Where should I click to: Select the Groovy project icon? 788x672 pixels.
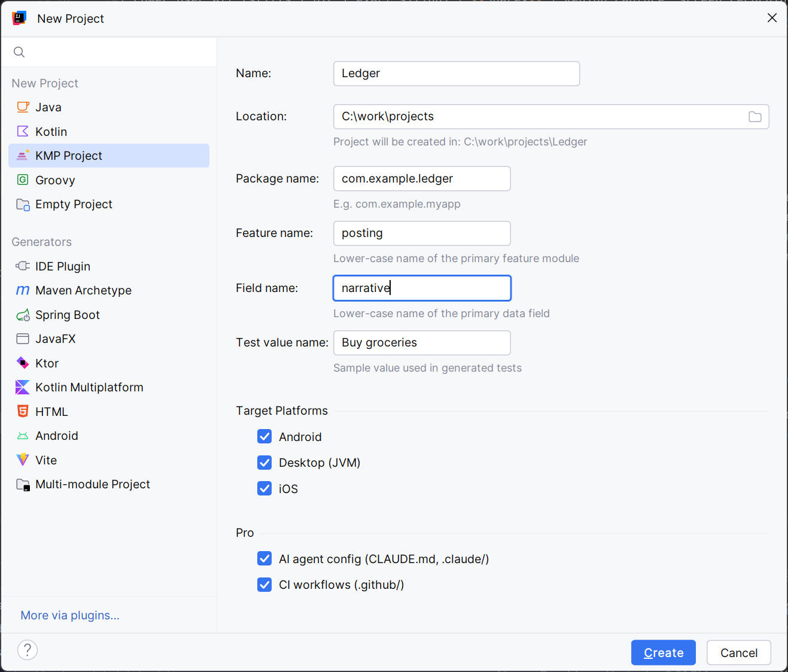(23, 180)
